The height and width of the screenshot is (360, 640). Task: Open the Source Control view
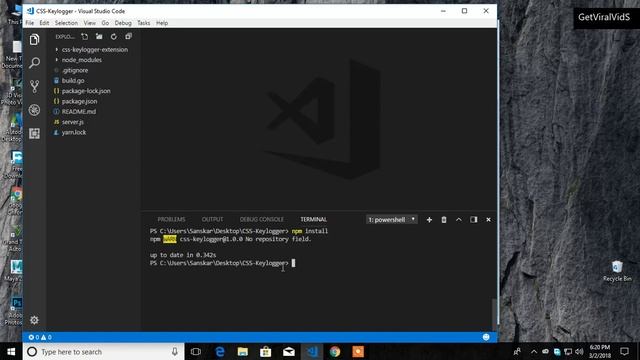(34, 86)
